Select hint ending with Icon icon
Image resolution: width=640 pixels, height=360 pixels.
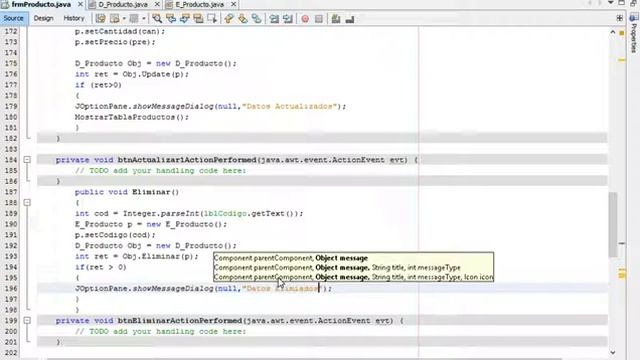[x=353, y=277]
